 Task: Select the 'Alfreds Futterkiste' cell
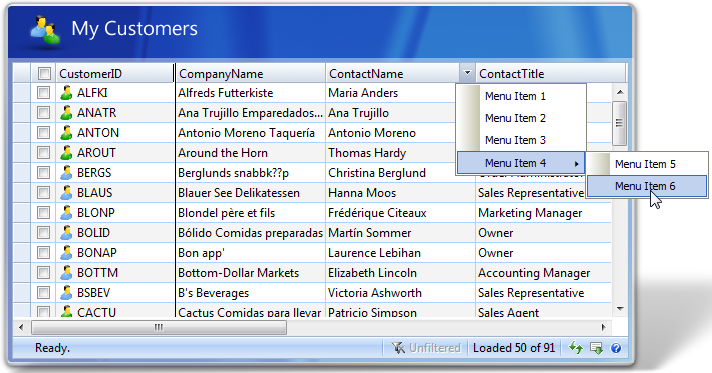[250, 93]
